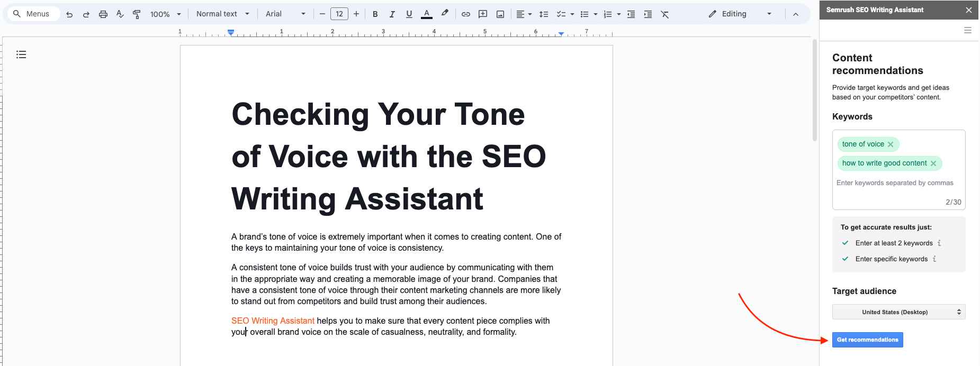980x366 pixels.
Task: Insert an image
Action: (x=500, y=14)
